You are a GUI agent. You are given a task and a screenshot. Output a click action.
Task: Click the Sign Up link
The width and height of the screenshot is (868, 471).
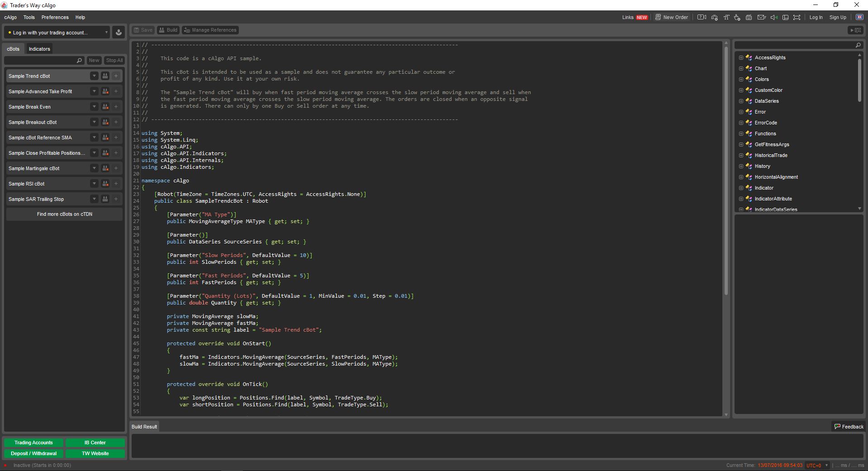pos(838,17)
